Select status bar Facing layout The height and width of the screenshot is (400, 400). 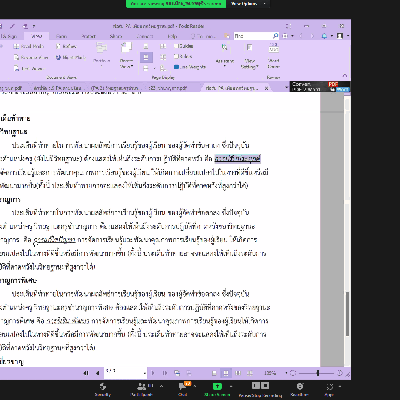[238, 373]
